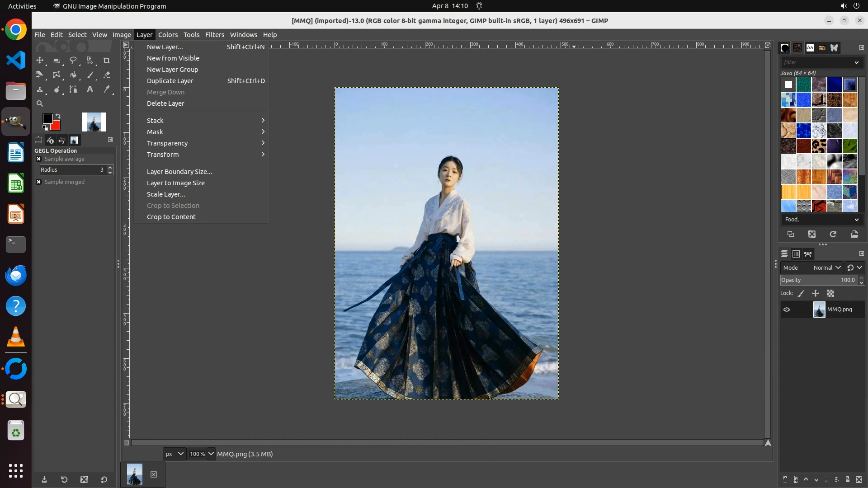Screen dimensions: 868x488
Task: Open the Filters menu
Action: coord(214,35)
